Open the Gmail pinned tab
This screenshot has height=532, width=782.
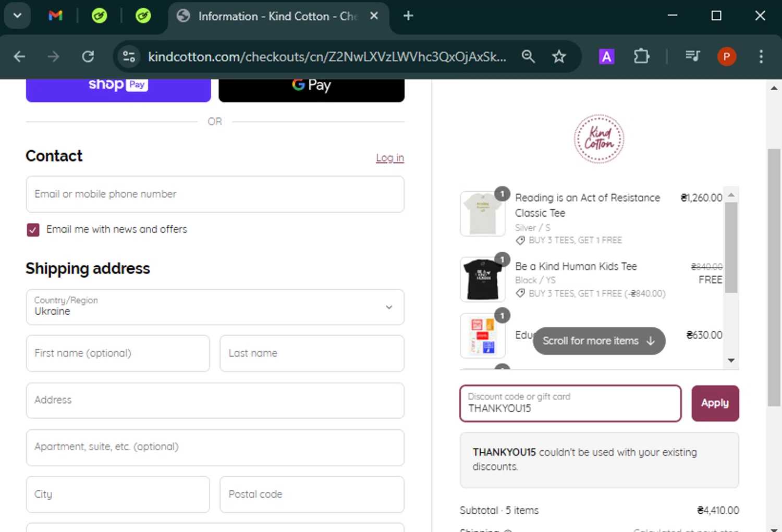tap(55, 16)
